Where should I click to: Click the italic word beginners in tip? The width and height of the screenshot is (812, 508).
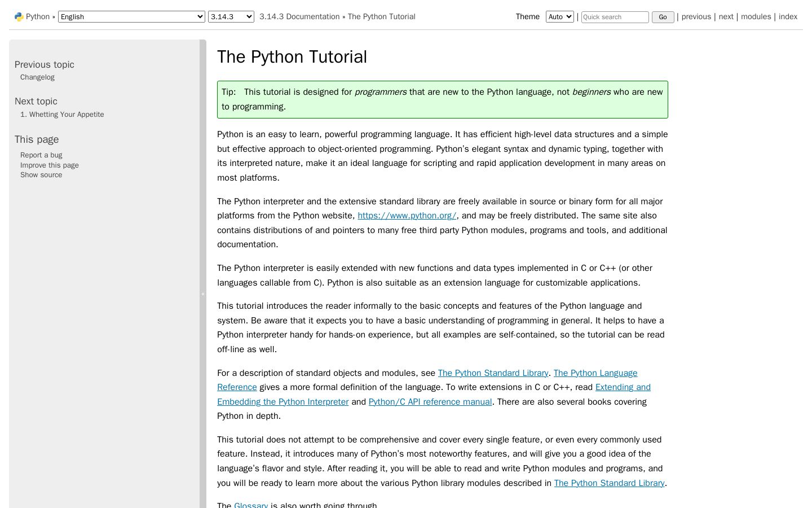pyautogui.click(x=592, y=92)
